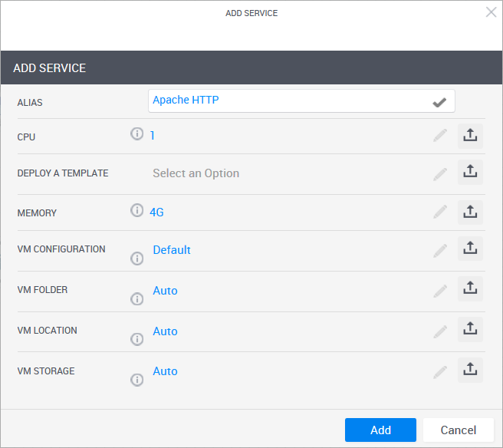The height and width of the screenshot is (448, 503).
Task: Click the export icon for Deploy a Template
Action: click(470, 173)
